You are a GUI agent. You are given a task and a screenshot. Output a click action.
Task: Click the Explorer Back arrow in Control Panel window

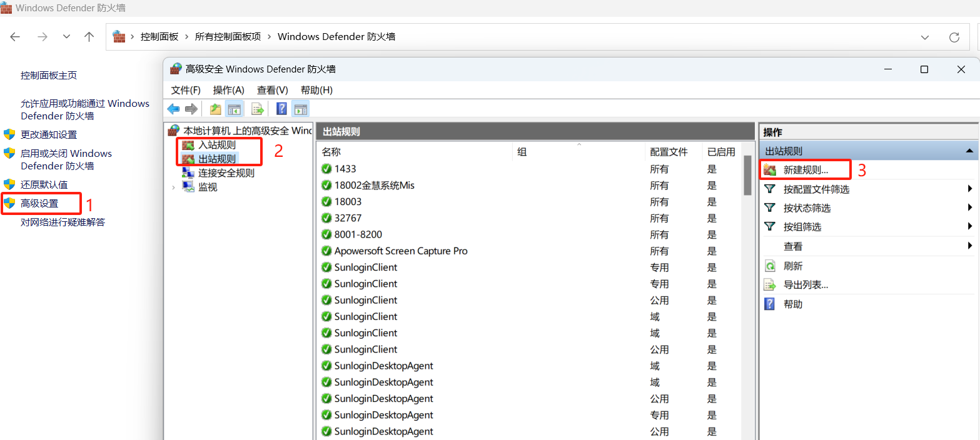point(15,37)
